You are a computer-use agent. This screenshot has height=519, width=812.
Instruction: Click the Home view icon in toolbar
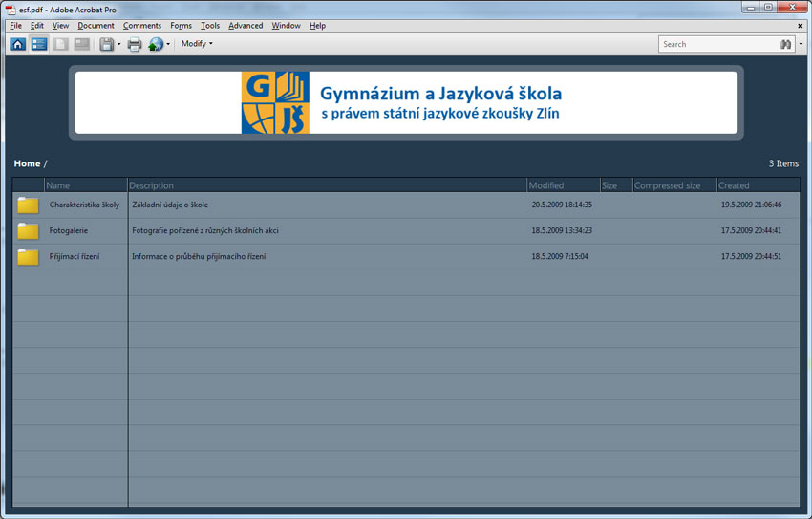coord(18,44)
